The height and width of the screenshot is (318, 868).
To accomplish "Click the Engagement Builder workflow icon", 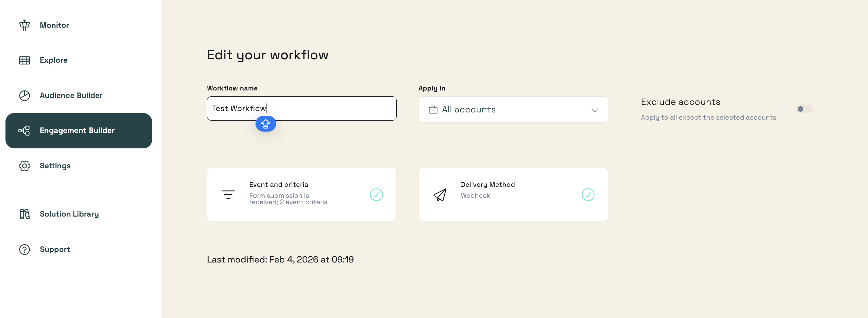I will coord(24,131).
